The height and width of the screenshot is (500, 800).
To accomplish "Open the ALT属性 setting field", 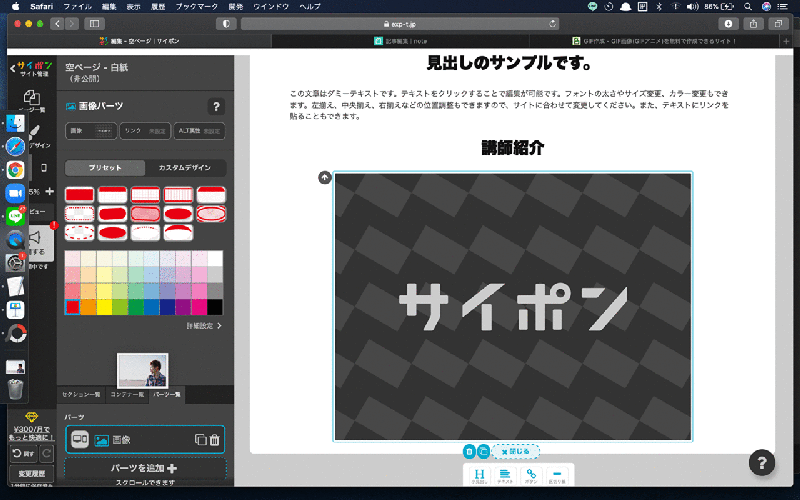I will point(199,131).
